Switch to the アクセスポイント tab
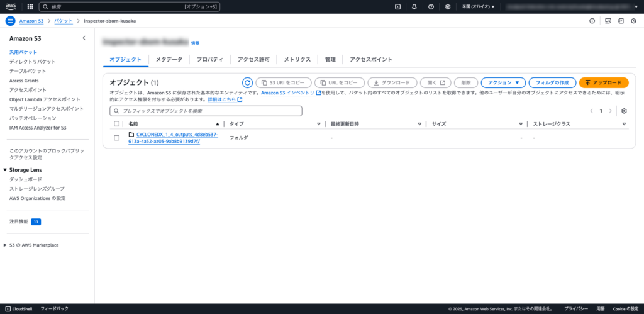The height and width of the screenshot is (314, 644). (371, 59)
